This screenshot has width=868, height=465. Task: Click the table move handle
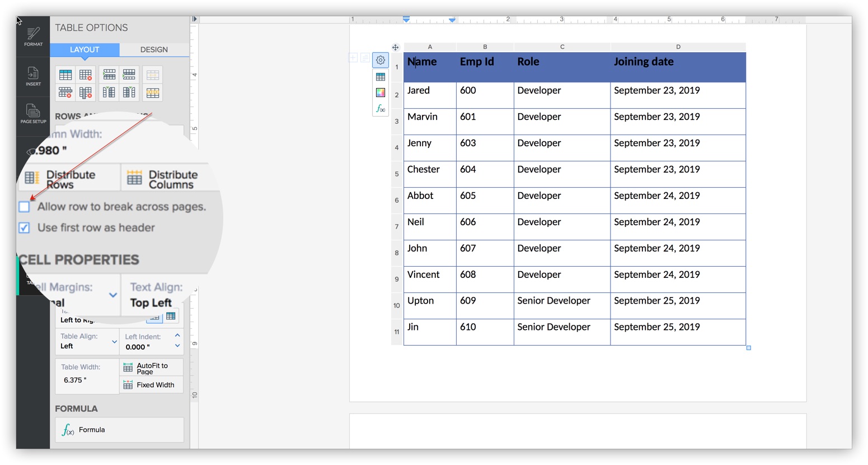click(x=395, y=47)
